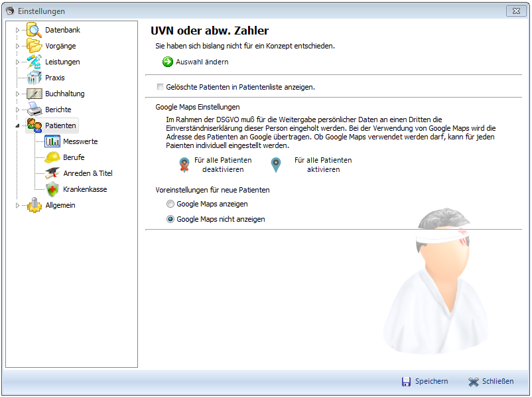Click the Praxis building icon
532x397 pixels.
pos(34,78)
